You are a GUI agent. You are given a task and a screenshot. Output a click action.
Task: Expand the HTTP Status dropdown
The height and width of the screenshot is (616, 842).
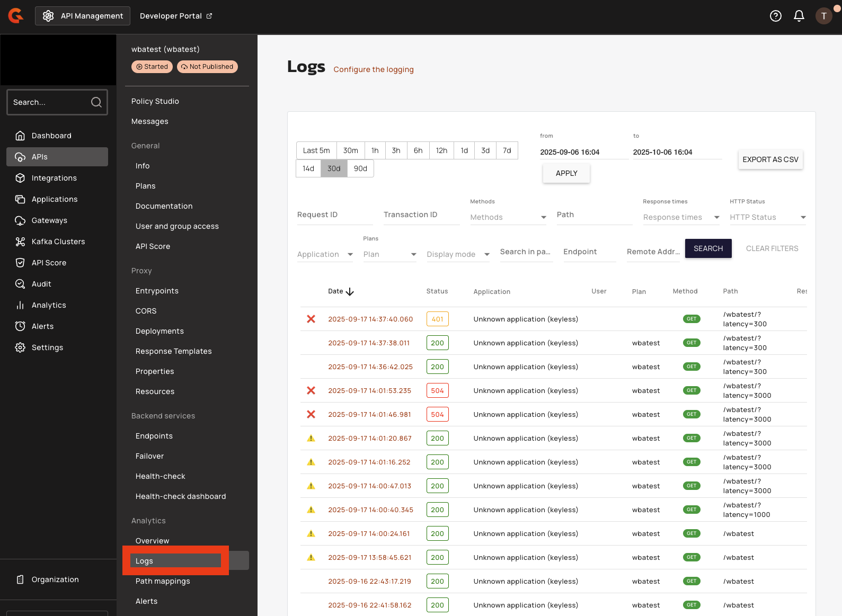[767, 217]
